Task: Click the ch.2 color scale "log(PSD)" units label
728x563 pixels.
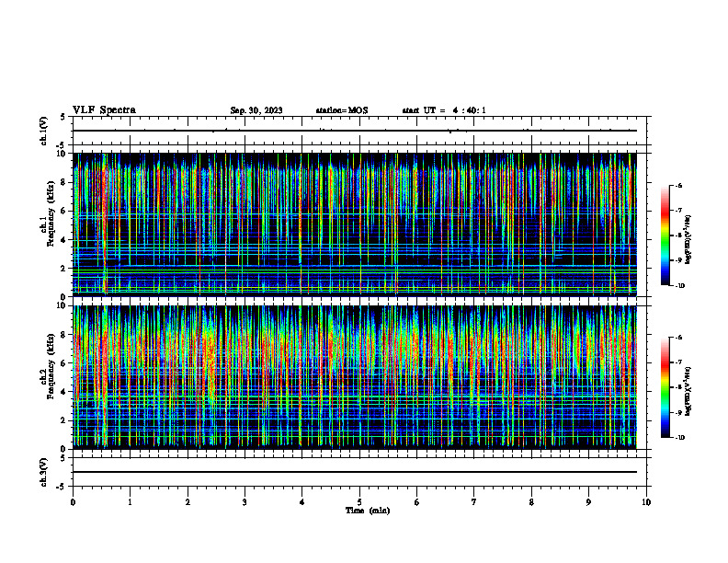Action: click(x=688, y=391)
